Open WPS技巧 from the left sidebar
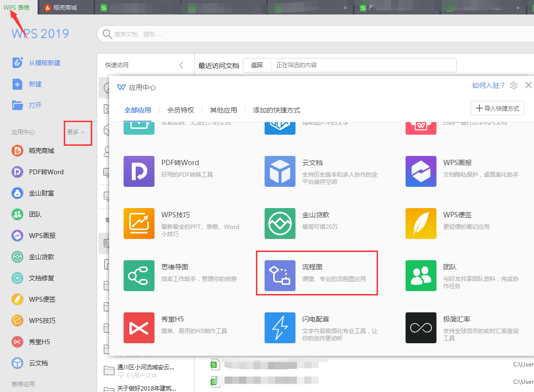 (x=33, y=321)
